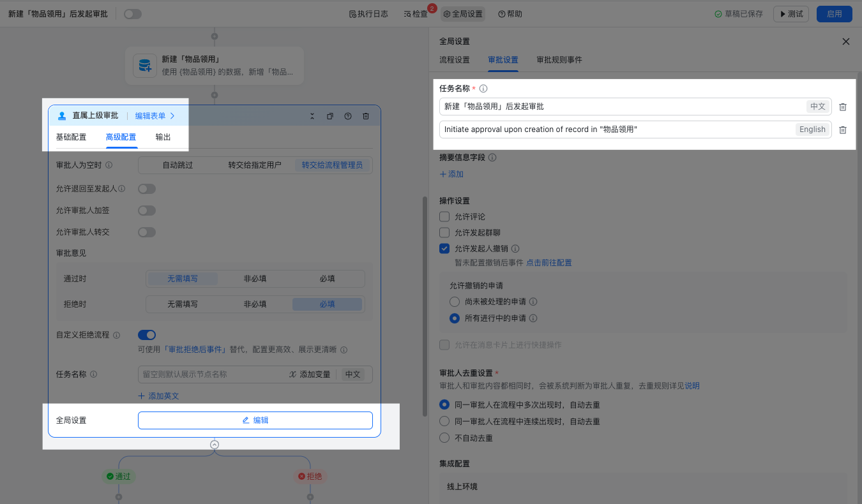Switch to the 审批规则事件 tab
The width and height of the screenshot is (862, 504).
pyautogui.click(x=559, y=60)
